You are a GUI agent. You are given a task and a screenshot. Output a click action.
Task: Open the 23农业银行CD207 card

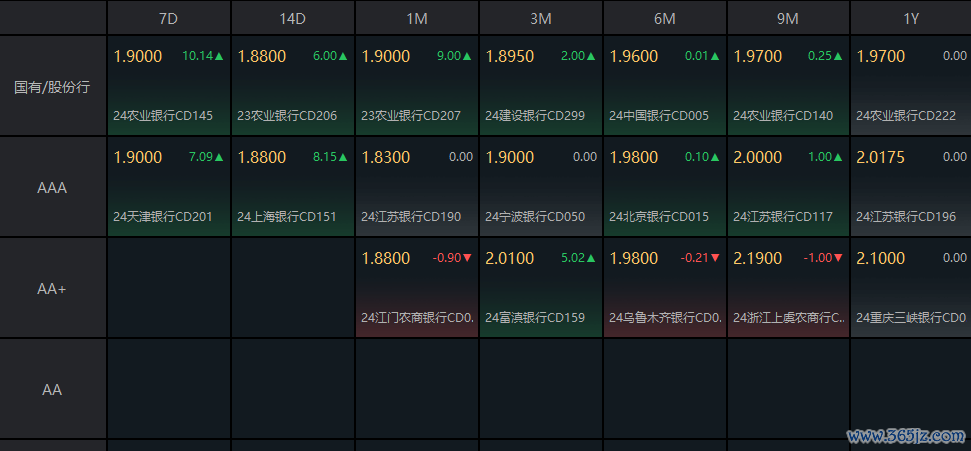pyautogui.click(x=417, y=85)
